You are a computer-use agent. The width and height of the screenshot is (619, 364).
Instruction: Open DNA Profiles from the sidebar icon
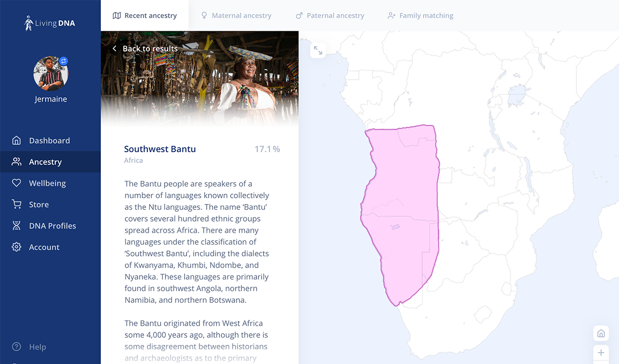(17, 226)
